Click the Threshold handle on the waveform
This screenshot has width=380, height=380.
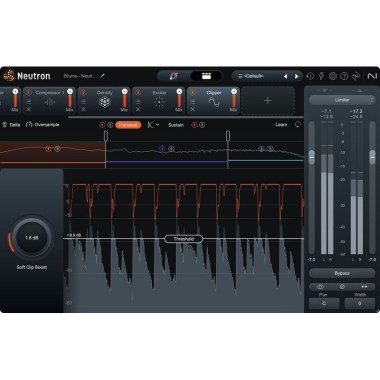pyautogui.click(x=184, y=239)
